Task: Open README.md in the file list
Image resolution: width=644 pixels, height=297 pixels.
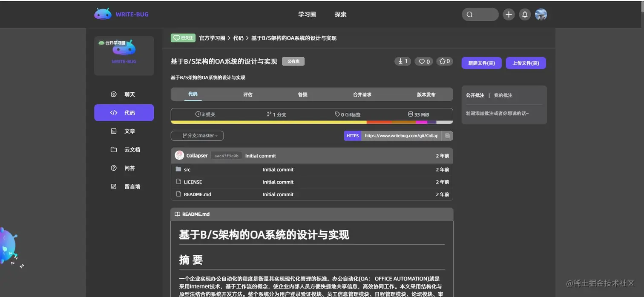Action: tap(198, 194)
